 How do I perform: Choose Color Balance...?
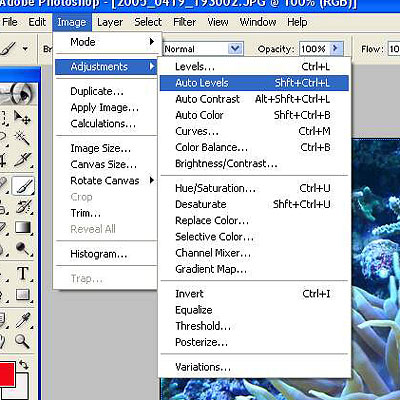(254, 147)
